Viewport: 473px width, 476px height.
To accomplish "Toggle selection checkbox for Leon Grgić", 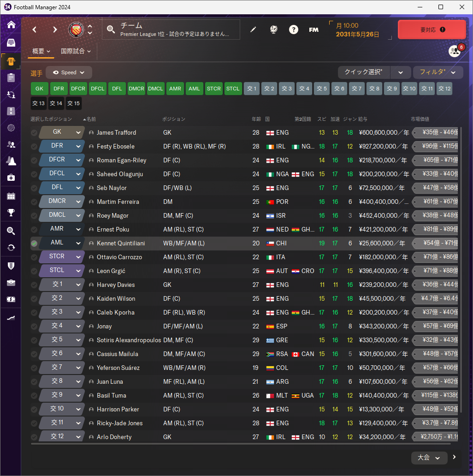I will [34, 271].
